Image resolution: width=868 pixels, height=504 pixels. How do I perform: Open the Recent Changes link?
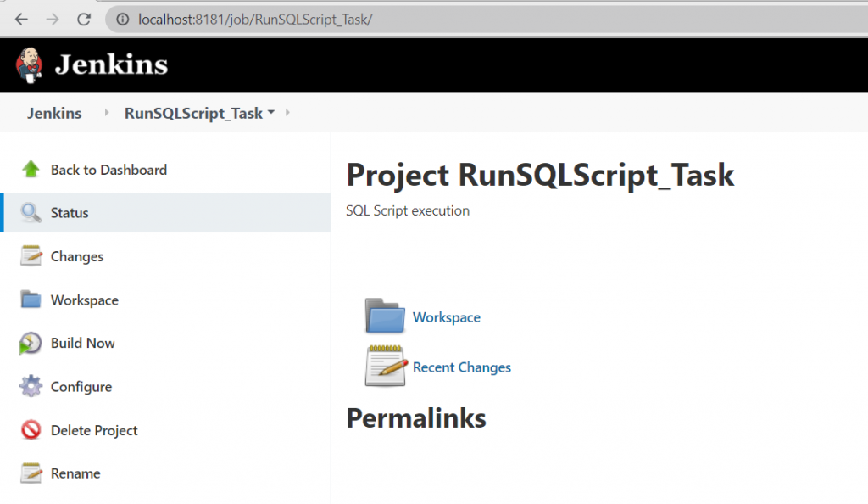tap(461, 367)
